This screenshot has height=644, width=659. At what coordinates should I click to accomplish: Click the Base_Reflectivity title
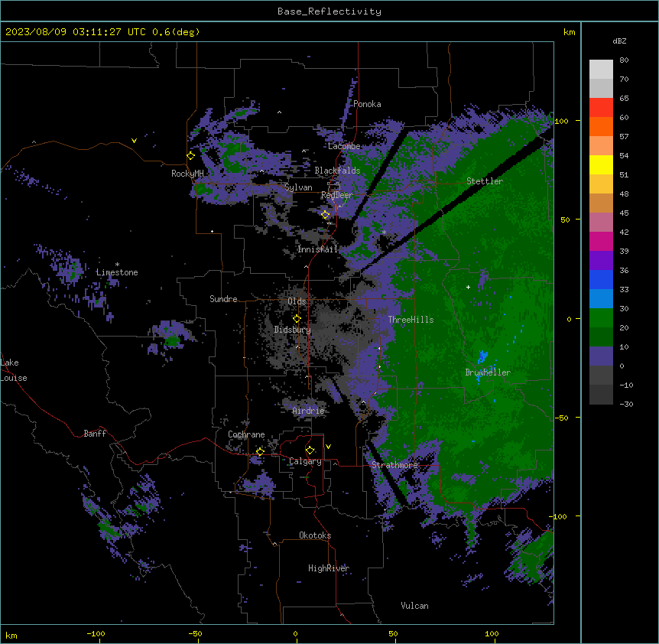[x=329, y=11]
